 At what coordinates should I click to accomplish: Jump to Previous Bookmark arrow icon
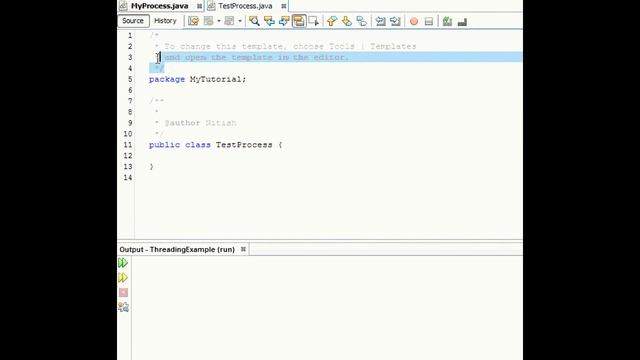click(x=332, y=21)
